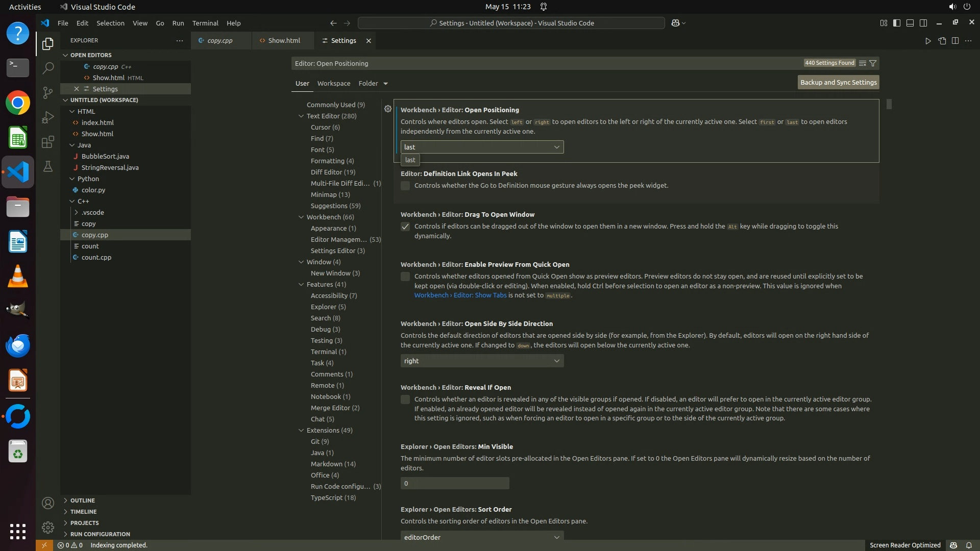Open the Search view in activity bar
The height and width of the screenshot is (551, 980).
click(x=47, y=68)
